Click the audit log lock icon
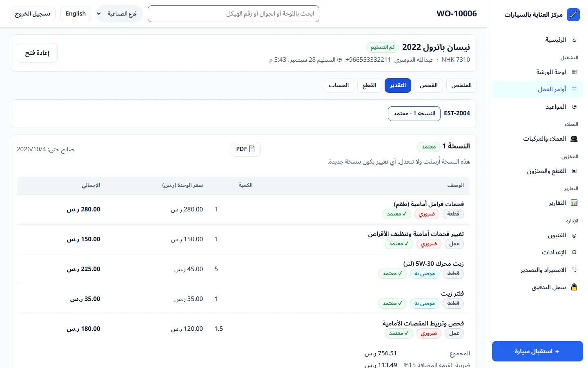Viewport: 588px width, 368px height. click(x=574, y=287)
